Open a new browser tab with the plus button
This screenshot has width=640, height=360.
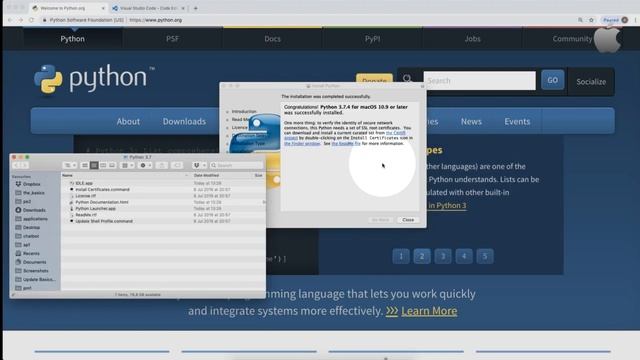click(196, 8)
